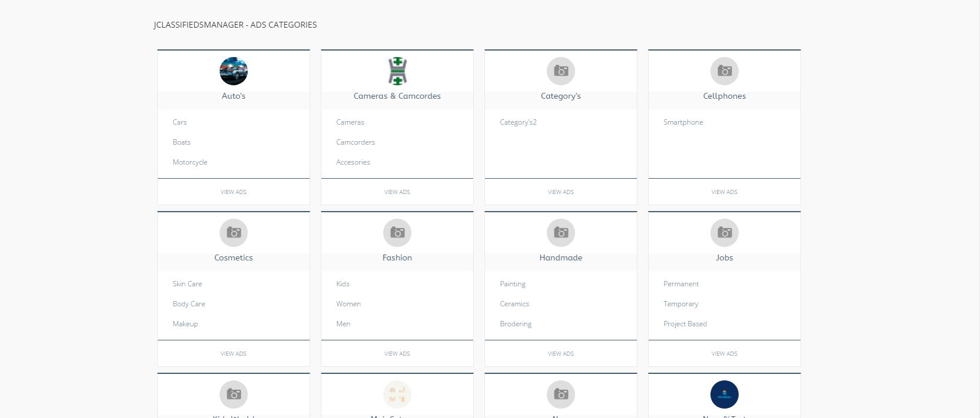
Task: Click the Cellphones placeholder camera icon
Action: point(724,71)
